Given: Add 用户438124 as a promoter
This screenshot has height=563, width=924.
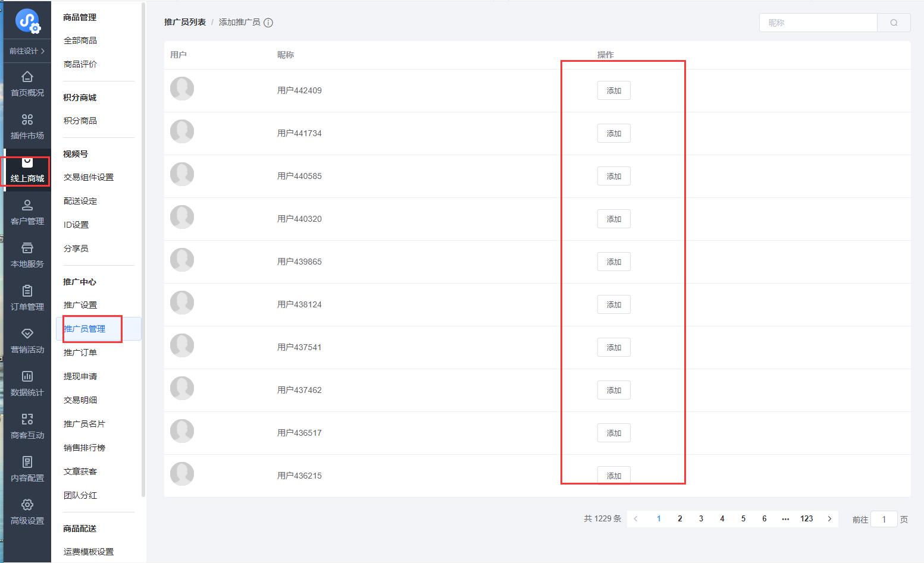Looking at the screenshot, I should click(613, 304).
